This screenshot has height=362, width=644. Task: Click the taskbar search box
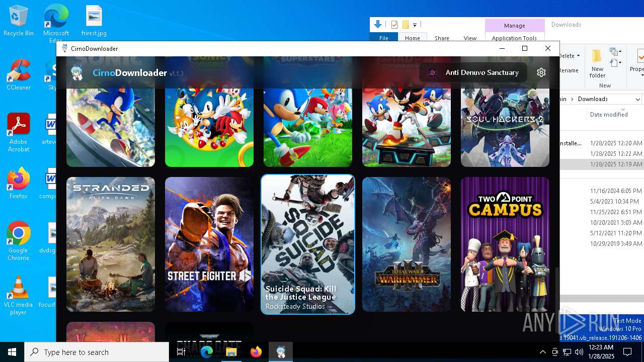[97, 352]
